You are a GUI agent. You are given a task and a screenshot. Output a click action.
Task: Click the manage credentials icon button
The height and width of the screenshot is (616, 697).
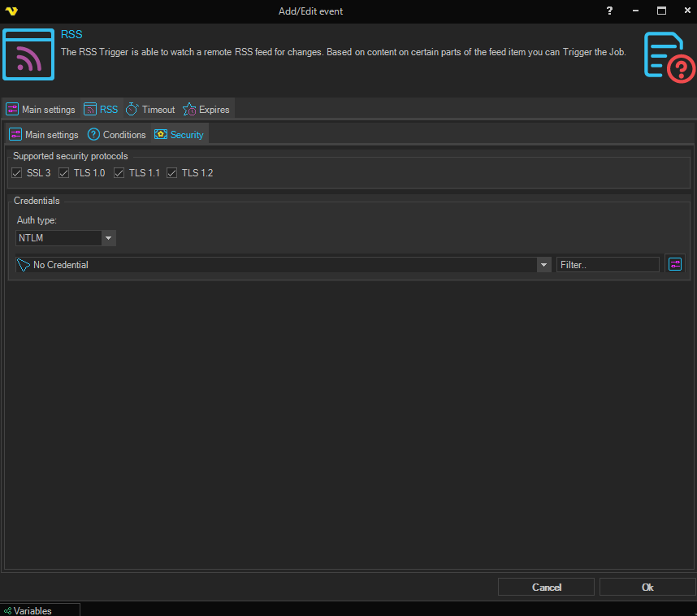pos(674,264)
